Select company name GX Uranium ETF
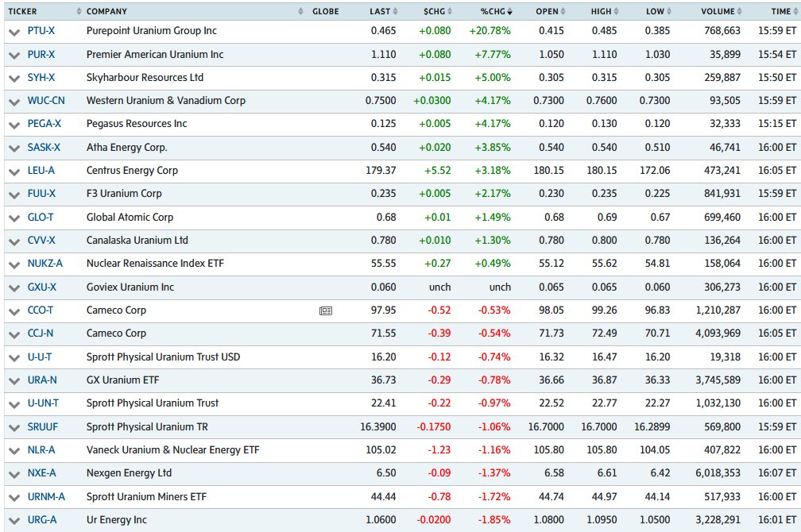Viewport: 801px width, 532px height. [x=122, y=380]
